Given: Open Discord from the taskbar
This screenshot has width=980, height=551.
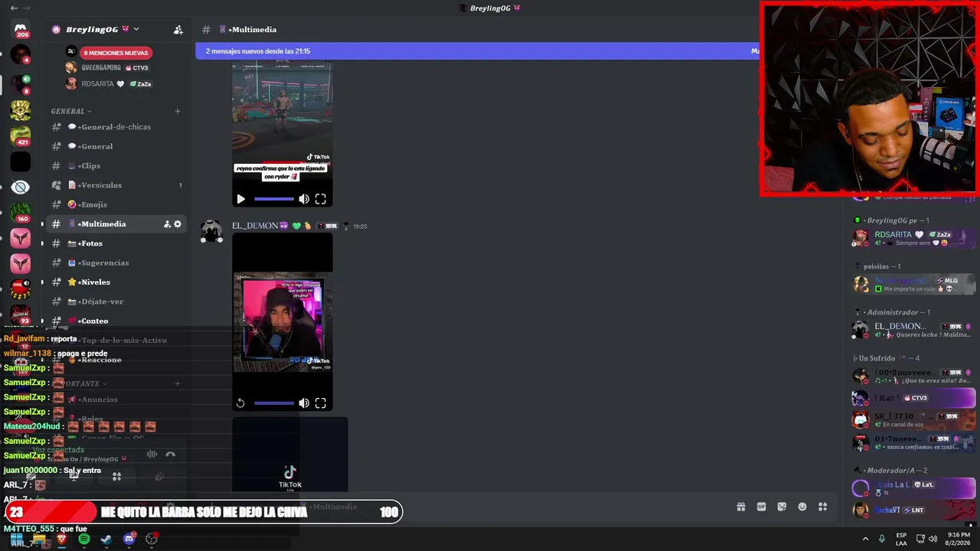Looking at the screenshot, I should (129, 540).
